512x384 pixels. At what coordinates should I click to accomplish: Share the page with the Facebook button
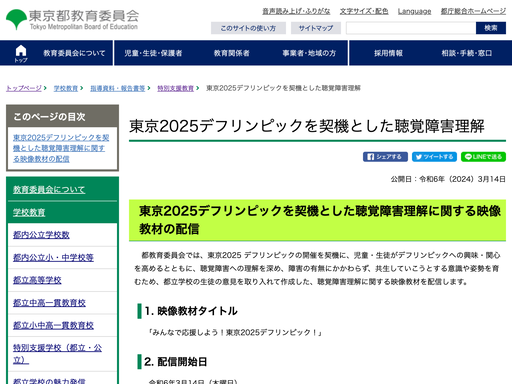385,157
